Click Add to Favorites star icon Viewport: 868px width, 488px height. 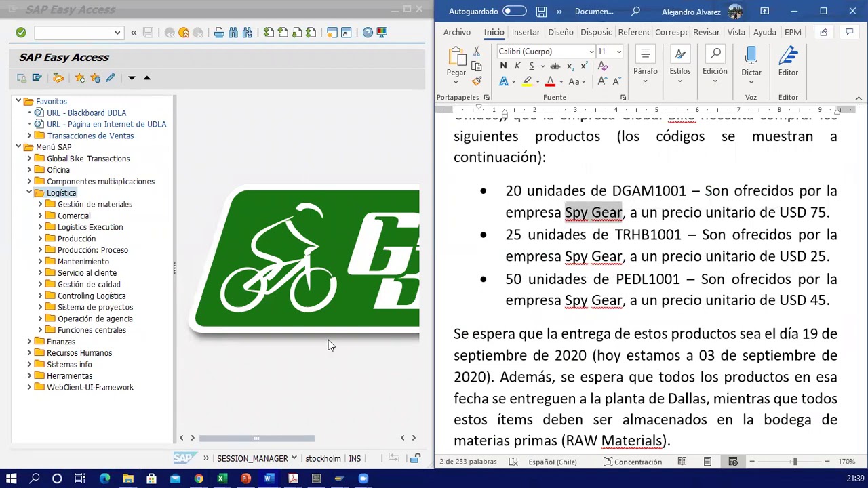(80, 78)
